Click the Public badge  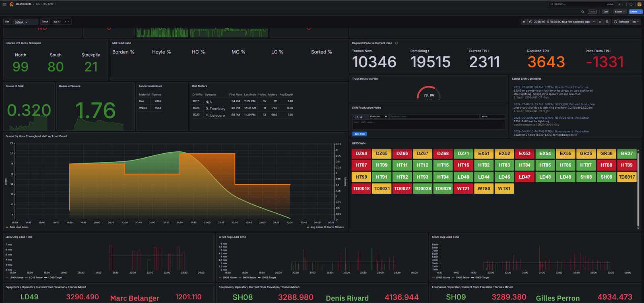coord(592,12)
